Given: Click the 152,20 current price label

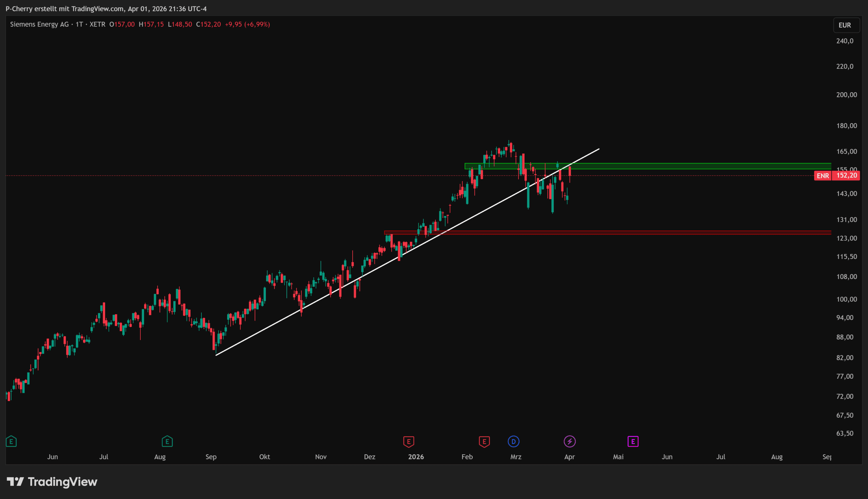Looking at the screenshot, I should coord(846,176).
